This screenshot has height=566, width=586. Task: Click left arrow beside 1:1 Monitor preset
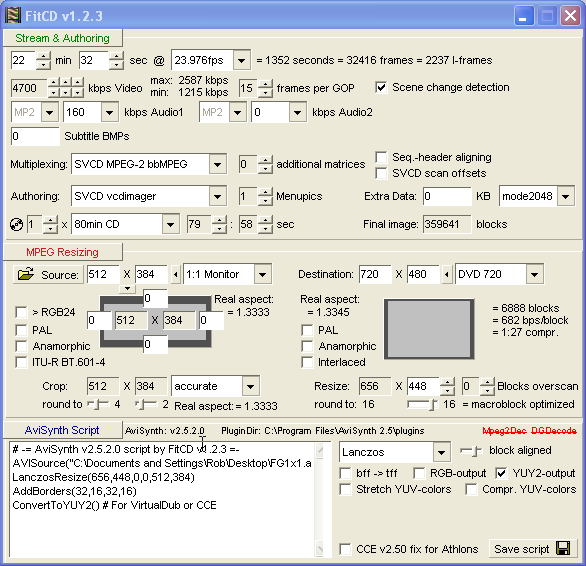[x=176, y=275]
